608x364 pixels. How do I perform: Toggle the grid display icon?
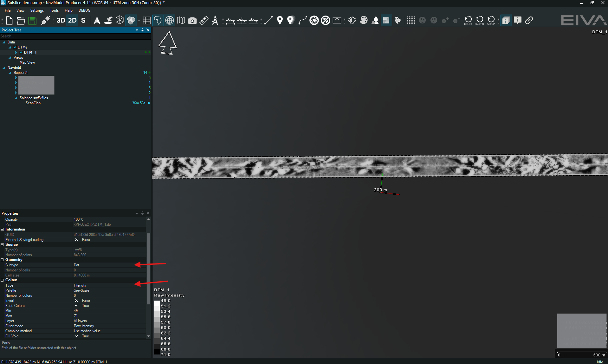coord(147,21)
